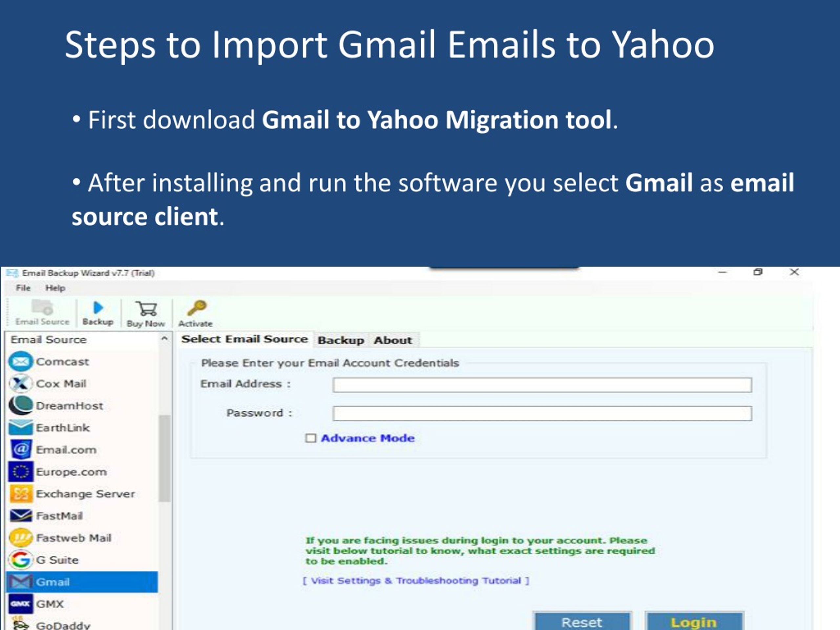Switch to the Backup tab
840x630 pixels.
click(341, 340)
